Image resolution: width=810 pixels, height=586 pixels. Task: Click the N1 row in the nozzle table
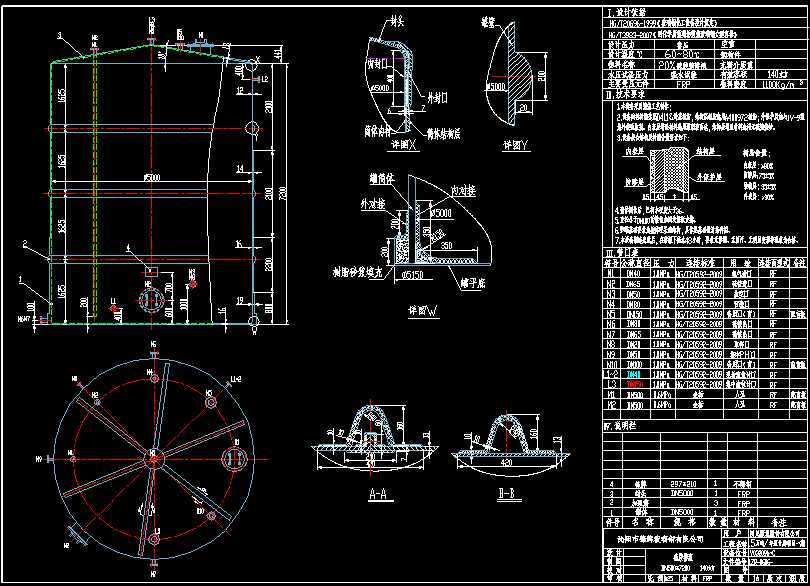coord(620,273)
